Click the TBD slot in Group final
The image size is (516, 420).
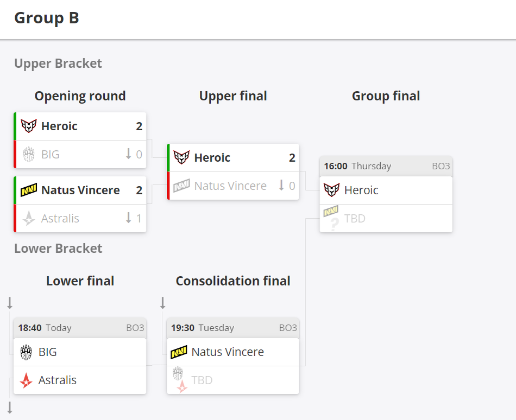tap(386, 219)
